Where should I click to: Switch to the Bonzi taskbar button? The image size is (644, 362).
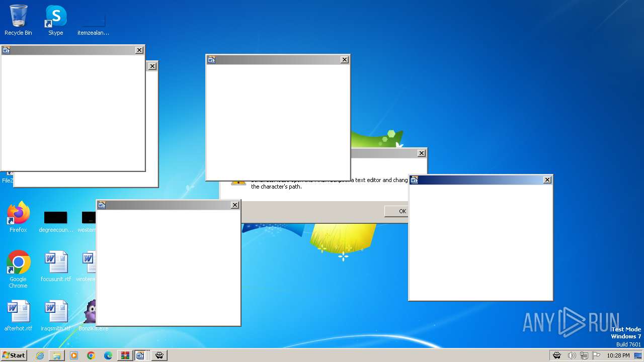click(x=159, y=355)
